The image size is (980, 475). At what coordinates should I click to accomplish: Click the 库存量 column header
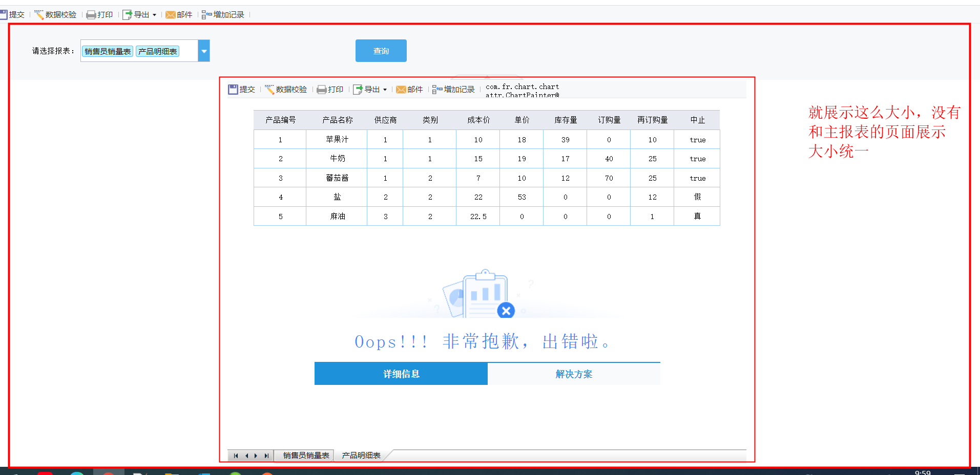coord(565,120)
